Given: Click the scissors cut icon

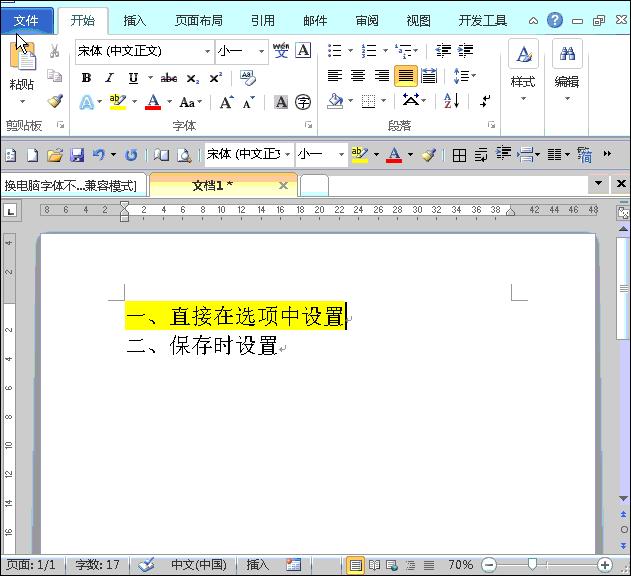Looking at the screenshot, I should pos(54,51).
